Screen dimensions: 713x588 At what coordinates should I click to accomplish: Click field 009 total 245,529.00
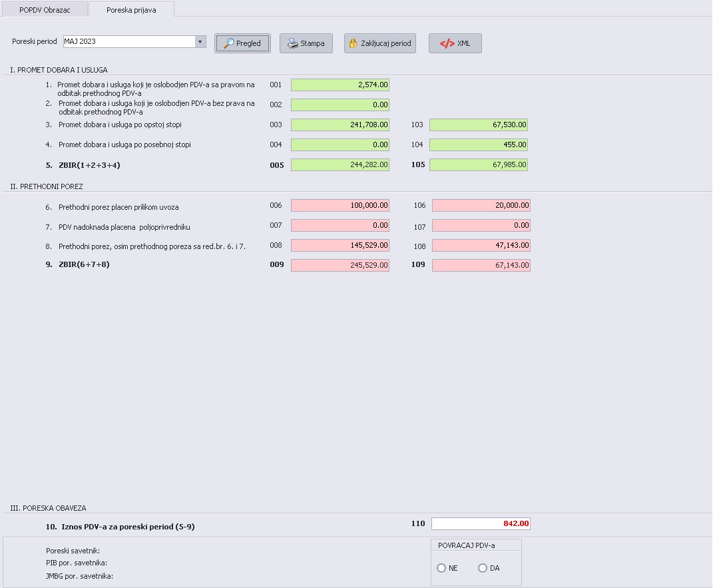coord(340,265)
